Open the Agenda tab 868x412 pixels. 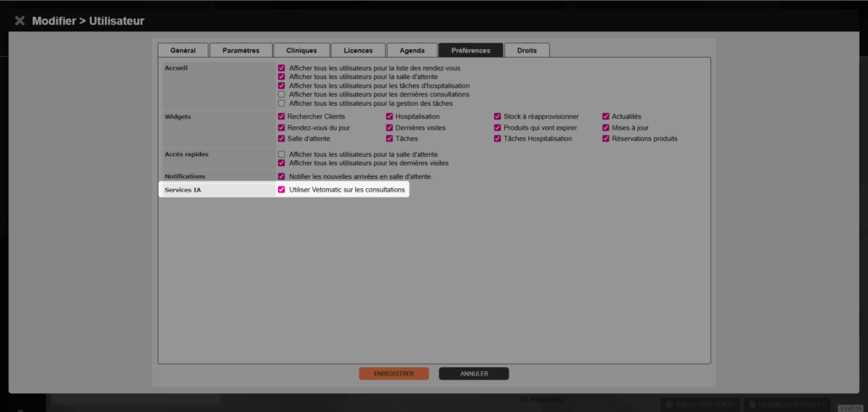coord(413,50)
